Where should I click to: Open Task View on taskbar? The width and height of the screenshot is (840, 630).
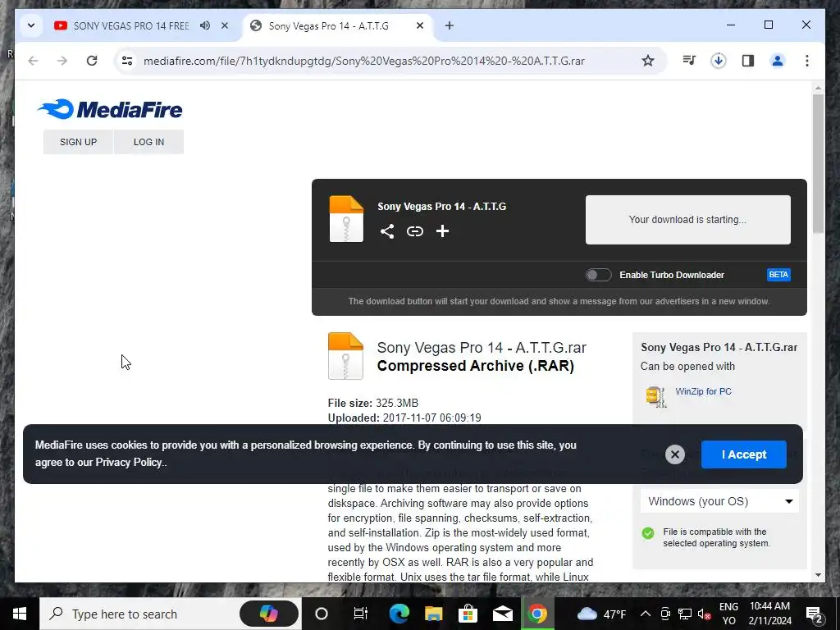point(361,614)
